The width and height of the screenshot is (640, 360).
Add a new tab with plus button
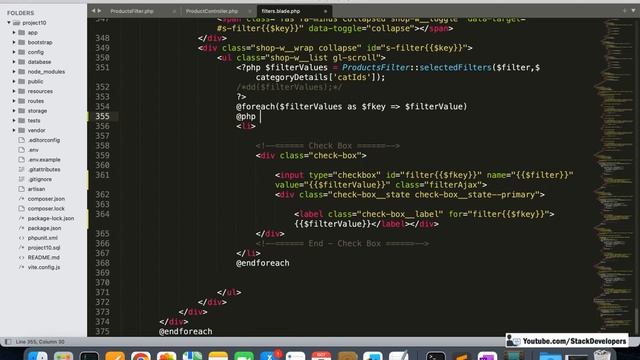tap(624, 11)
